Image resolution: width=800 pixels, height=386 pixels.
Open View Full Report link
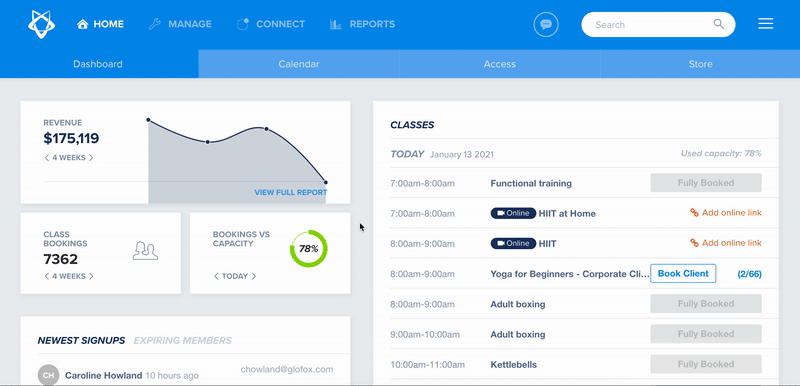point(291,192)
